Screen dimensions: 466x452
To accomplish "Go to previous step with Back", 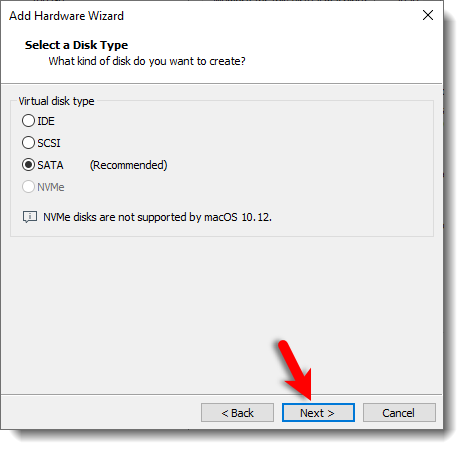I will coord(237,413).
